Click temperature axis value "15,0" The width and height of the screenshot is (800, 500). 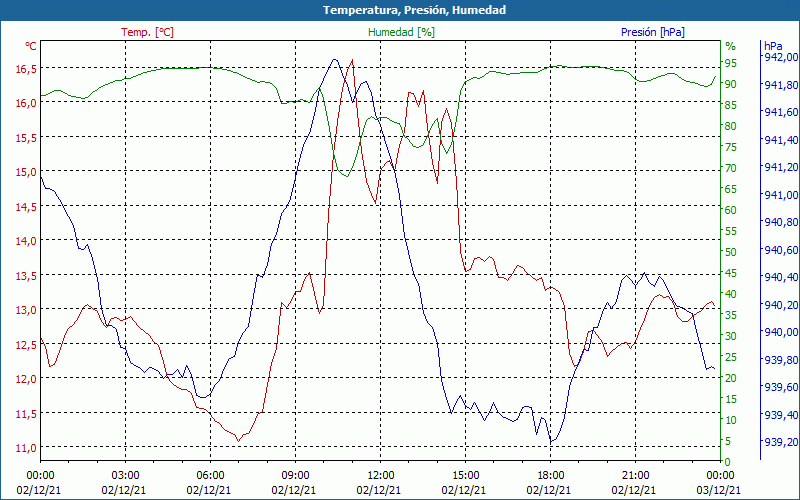coord(27,172)
